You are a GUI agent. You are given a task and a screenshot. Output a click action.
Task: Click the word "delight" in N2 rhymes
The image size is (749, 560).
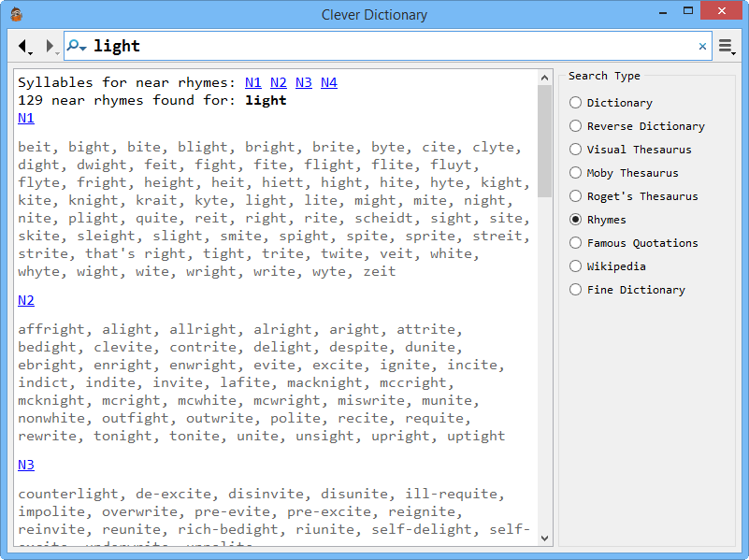(x=279, y=347)
